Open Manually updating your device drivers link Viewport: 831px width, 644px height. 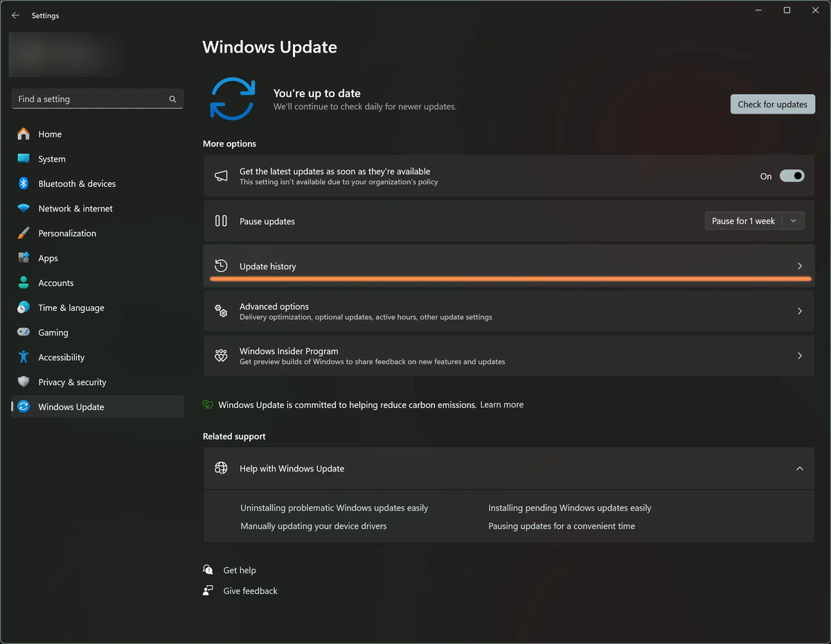tap(314, 526)
